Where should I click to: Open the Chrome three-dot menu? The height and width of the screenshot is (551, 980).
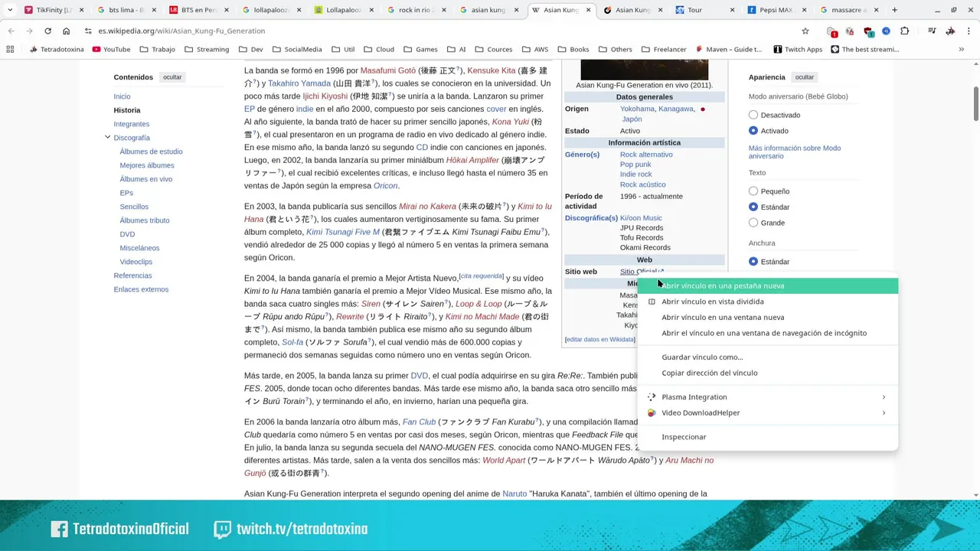click(x=968, y=31)
